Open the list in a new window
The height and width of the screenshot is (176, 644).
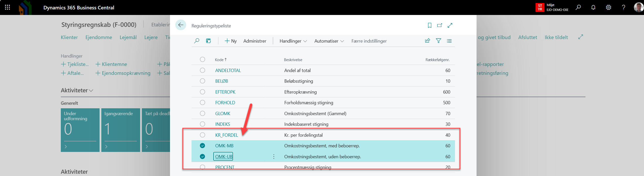[440, 25]
